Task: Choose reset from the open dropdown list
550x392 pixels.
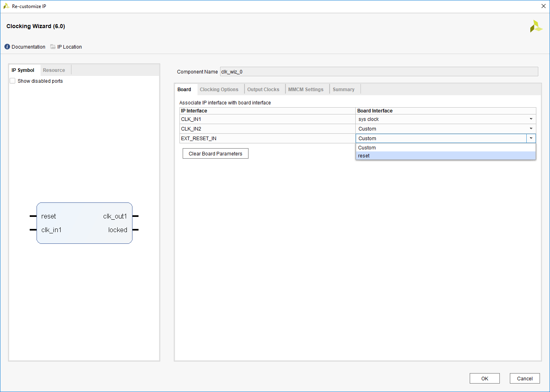Action: pos(446,156)
